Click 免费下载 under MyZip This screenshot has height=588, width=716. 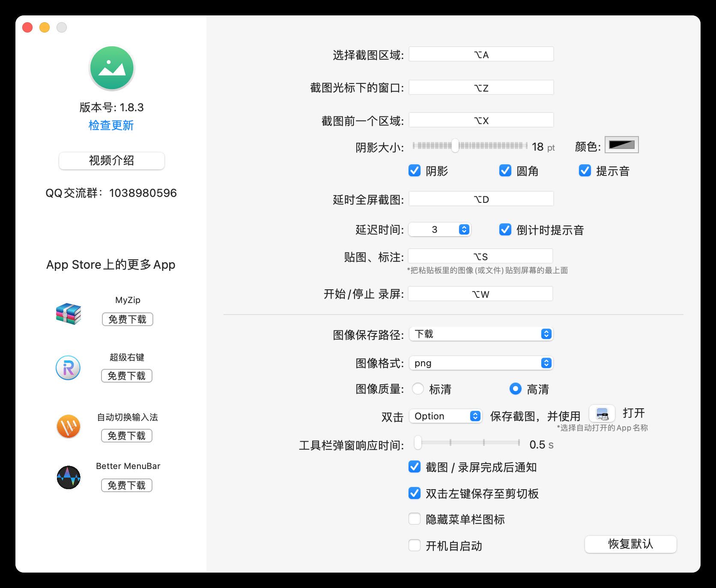[128, 319]
